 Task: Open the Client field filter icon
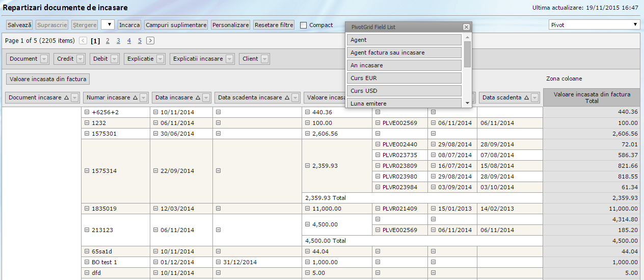[265, 59]
